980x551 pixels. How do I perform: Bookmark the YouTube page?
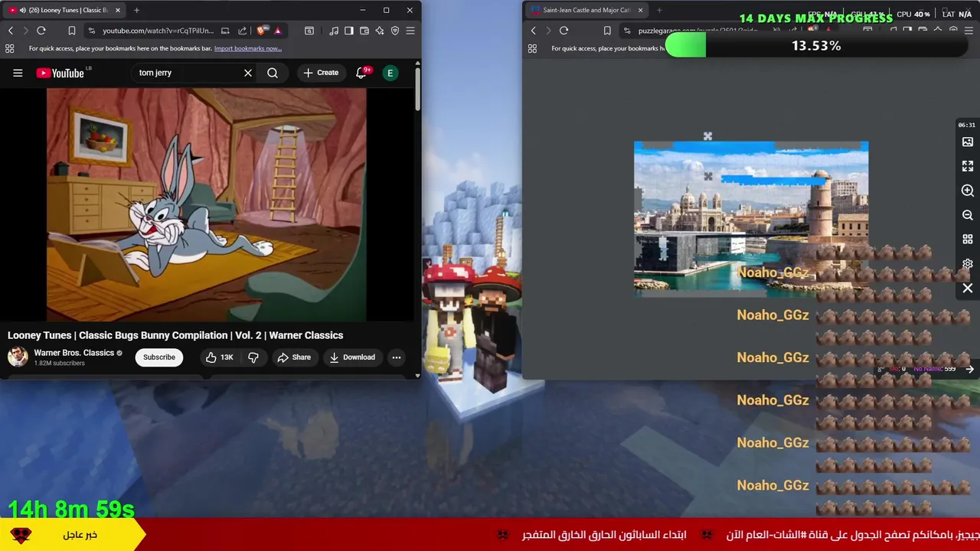[72, 31]
